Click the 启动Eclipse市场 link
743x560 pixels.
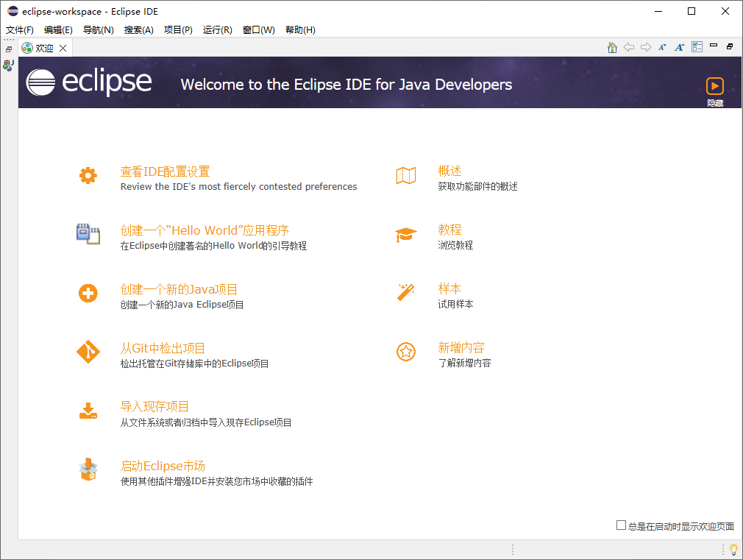[163, 466]
